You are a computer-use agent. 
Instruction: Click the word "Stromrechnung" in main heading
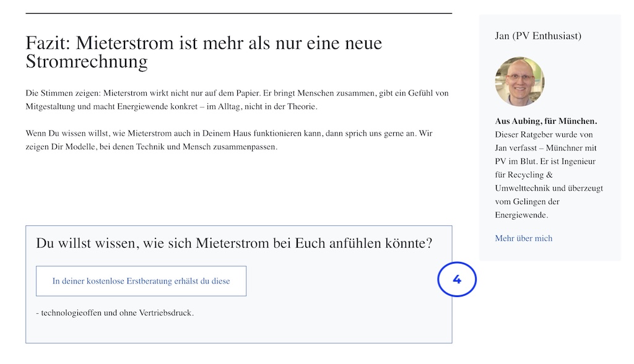[87, 62]
